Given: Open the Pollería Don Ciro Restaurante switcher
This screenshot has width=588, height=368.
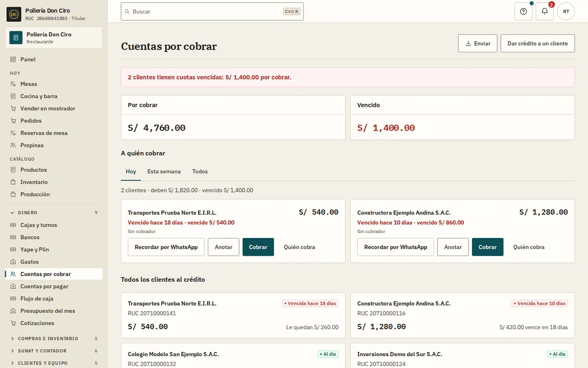Looking at the screenshot, I should tap(54, 38).
